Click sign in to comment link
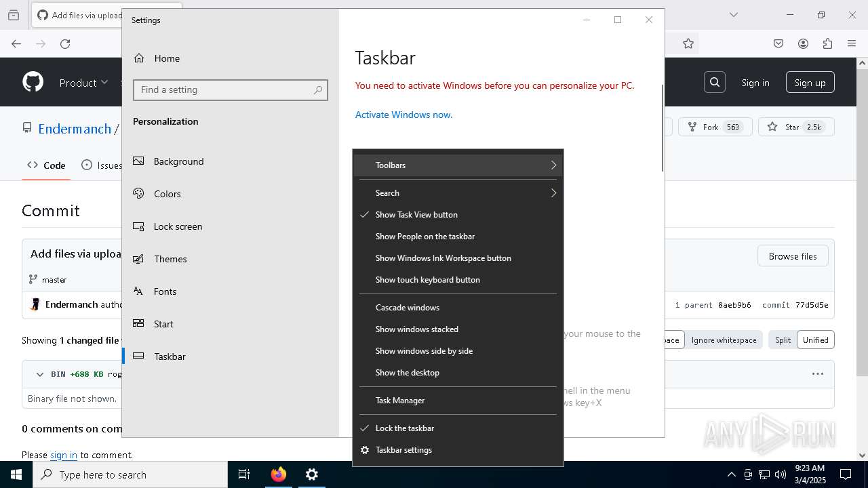Viewport: 868px width, 488px height. (x=63, y=455)
